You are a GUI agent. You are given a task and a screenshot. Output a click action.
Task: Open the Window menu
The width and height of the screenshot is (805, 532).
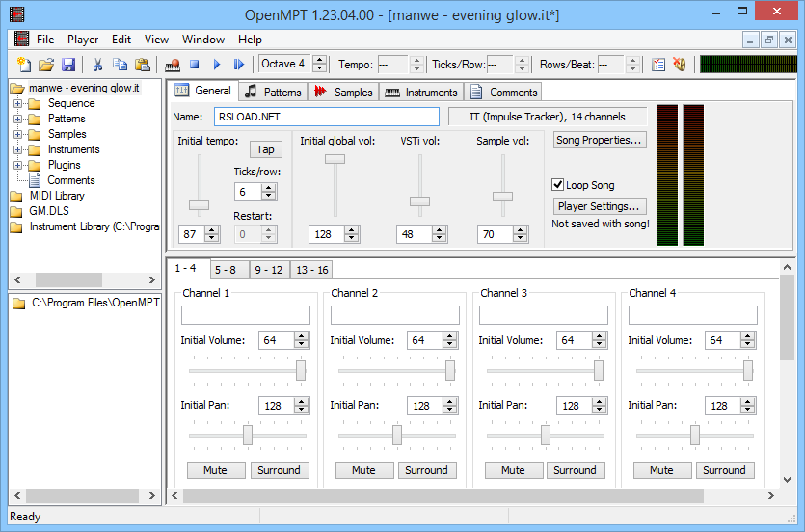click(x=203, y=40)
